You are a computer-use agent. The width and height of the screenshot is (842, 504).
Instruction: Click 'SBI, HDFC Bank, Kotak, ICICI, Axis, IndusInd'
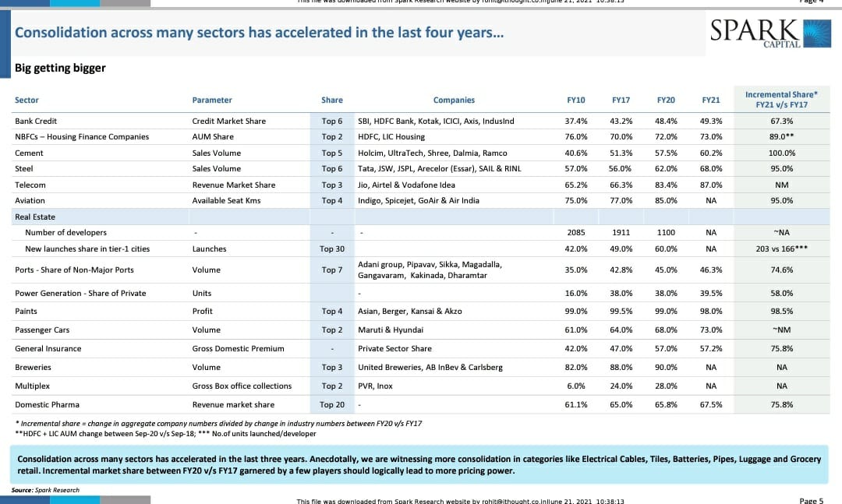436,121
